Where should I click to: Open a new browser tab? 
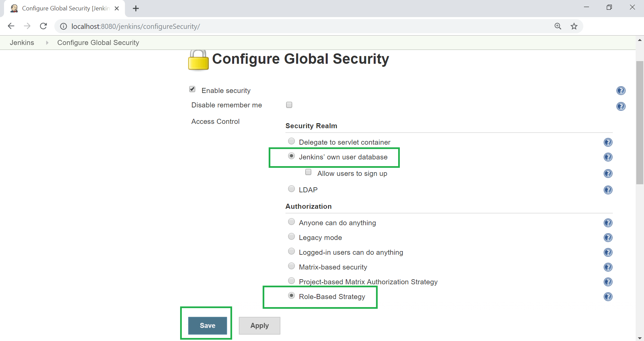click(x=136, y=8)
